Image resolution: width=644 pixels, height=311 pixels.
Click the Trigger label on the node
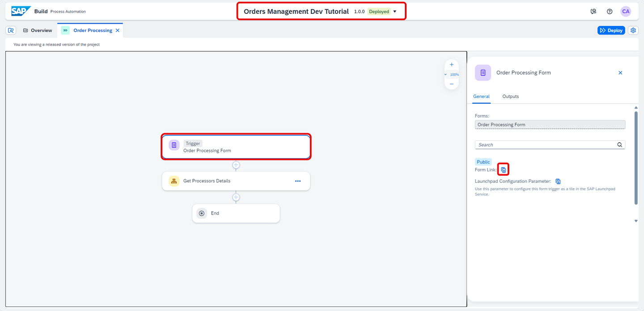(x=193, y=143)
